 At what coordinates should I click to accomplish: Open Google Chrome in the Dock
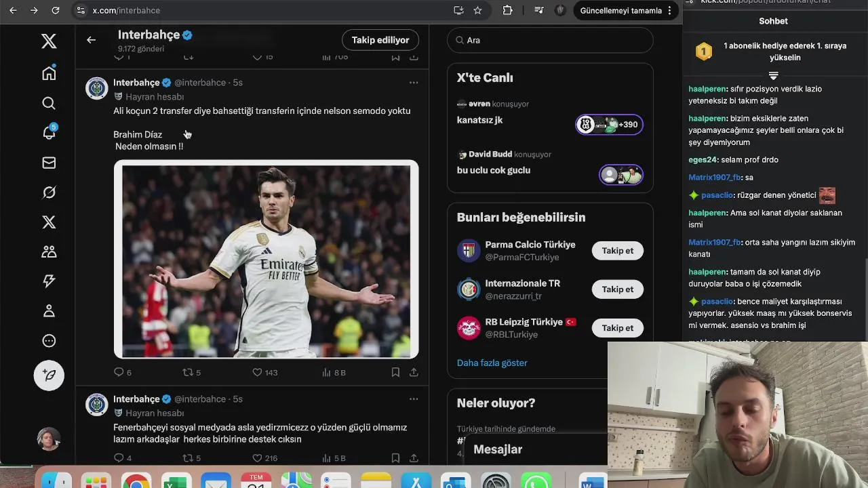136,483
